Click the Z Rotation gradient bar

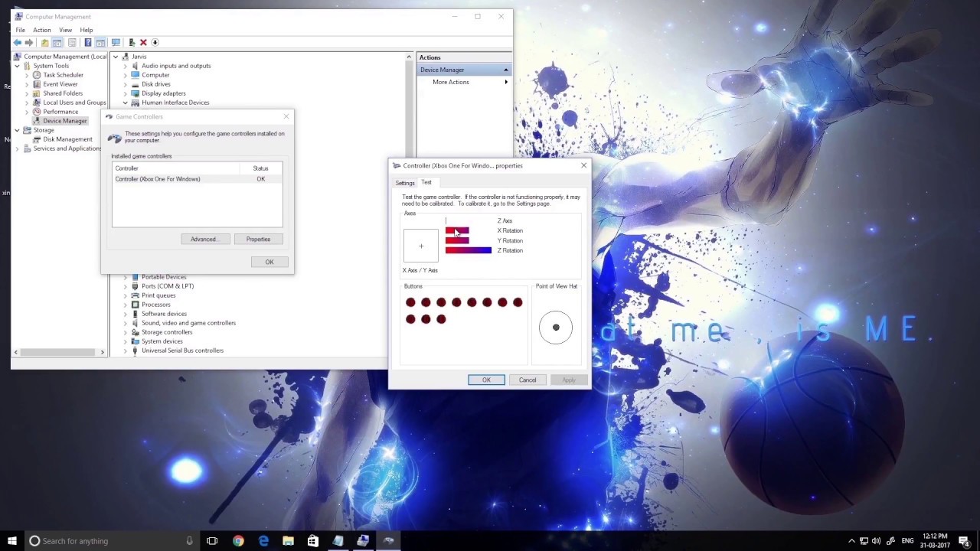[469, 250]
